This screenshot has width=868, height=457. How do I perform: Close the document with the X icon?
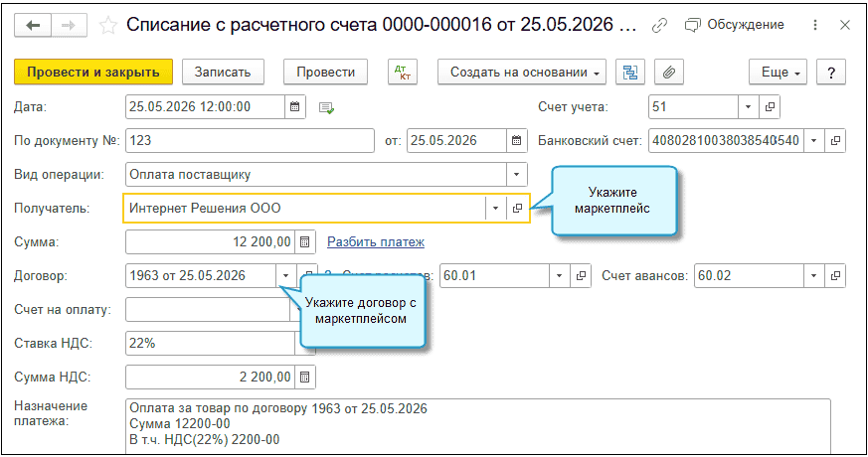point(845,25)
